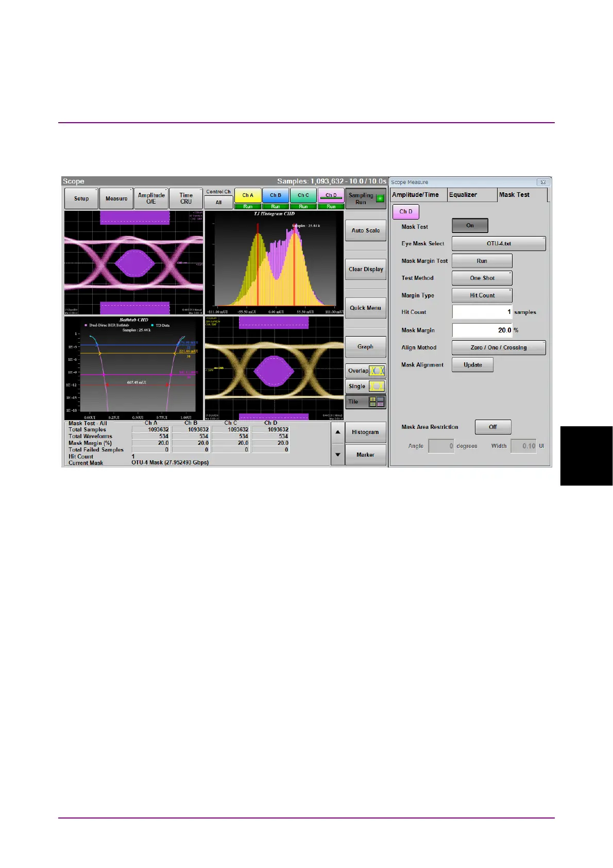Select the pink Ch D channel button
This screenshot has height=868, width=613.
pos(331,195)
